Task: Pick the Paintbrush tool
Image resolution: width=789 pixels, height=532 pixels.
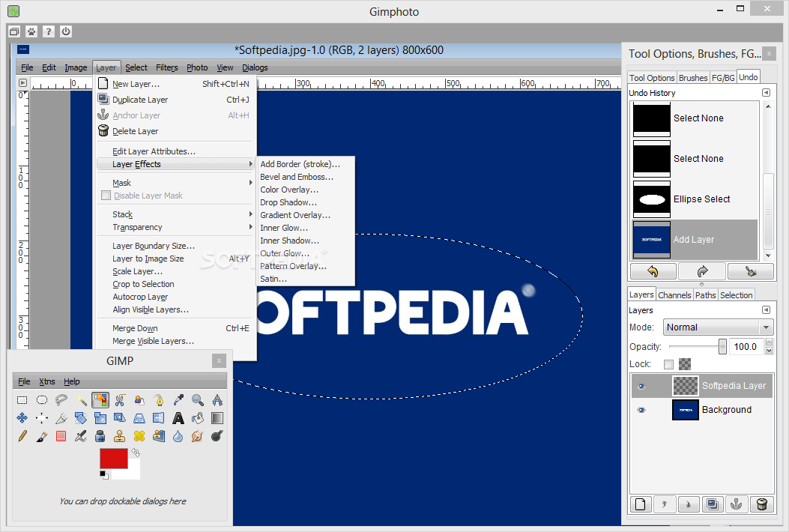Action: [42, 436]
